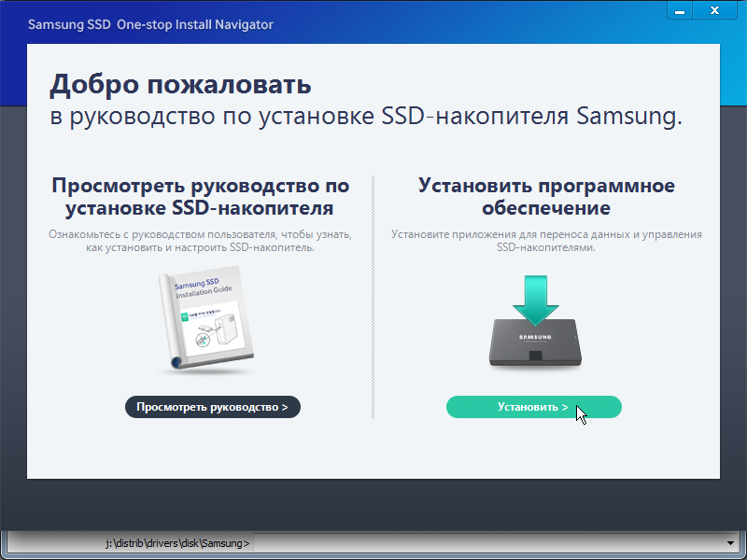
Task: Click the text starting Установите приложения для переноса
Action: point(546,241)
